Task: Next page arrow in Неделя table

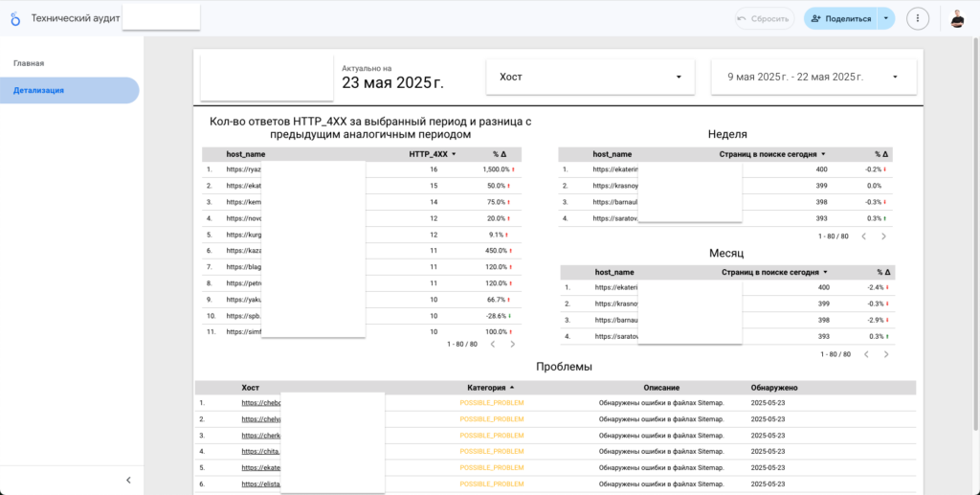Action: pyautogui.click(x=883, y=236)
